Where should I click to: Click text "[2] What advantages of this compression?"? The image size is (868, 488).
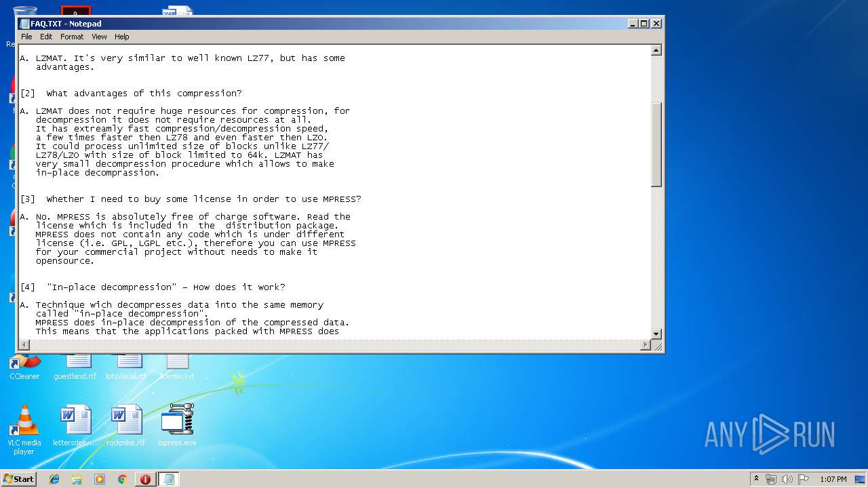(x=131, y=94)
